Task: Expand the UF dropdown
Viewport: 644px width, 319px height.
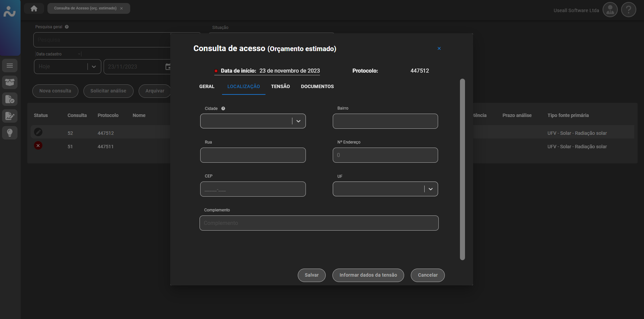Action: click(430, 189)
